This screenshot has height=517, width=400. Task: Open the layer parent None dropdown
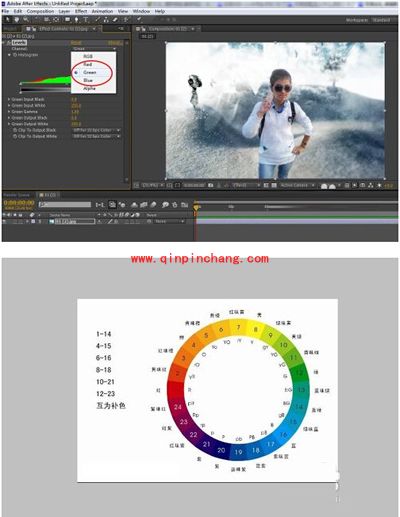169,221
